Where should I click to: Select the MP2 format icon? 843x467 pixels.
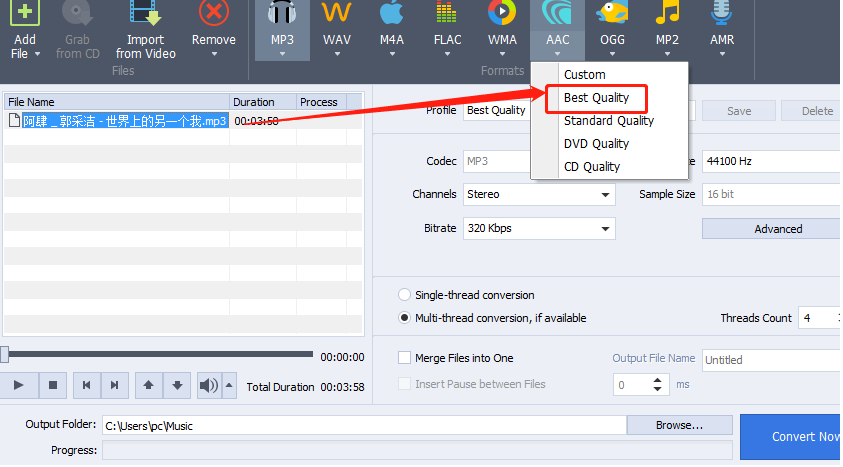pos(667,13)
